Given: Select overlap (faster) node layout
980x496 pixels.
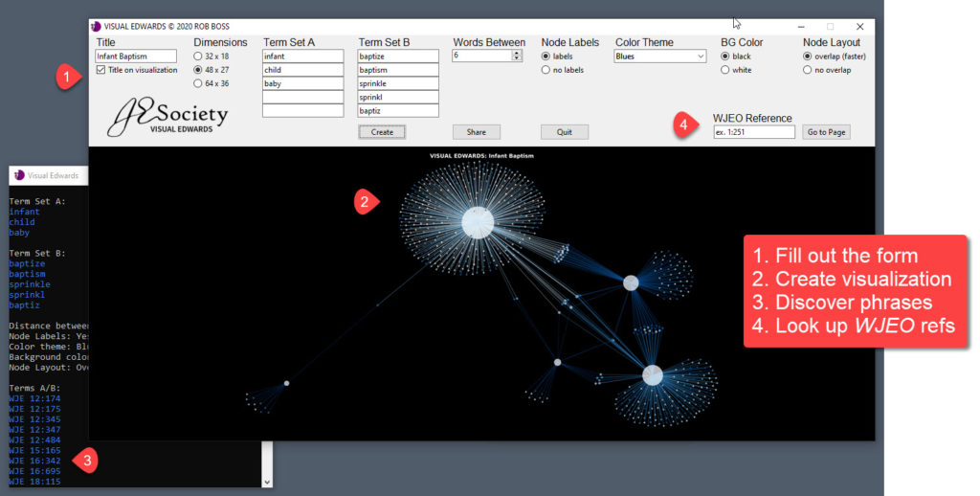Looking at the screenshot, I should point(808,56).
